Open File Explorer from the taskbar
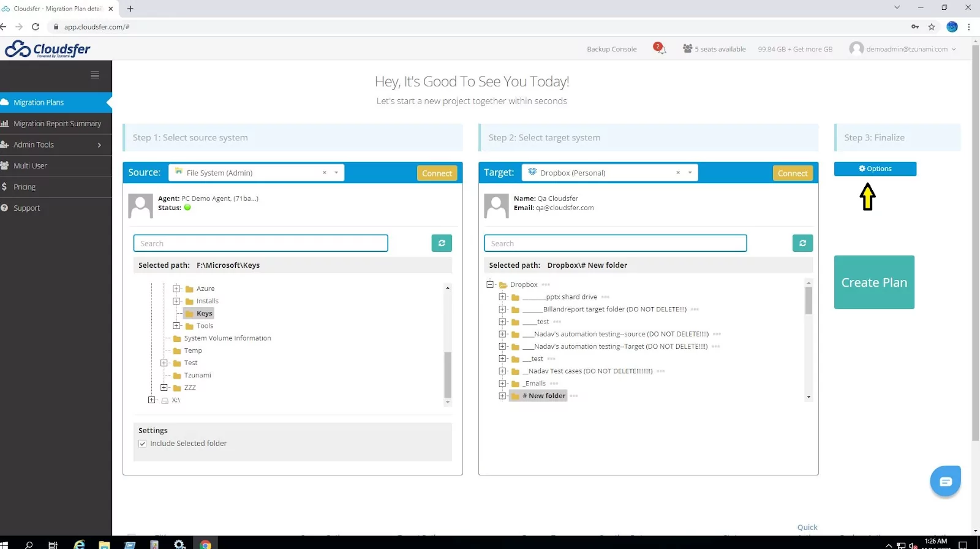The height and width of the screenshot is (549, 980). [104, 544]
